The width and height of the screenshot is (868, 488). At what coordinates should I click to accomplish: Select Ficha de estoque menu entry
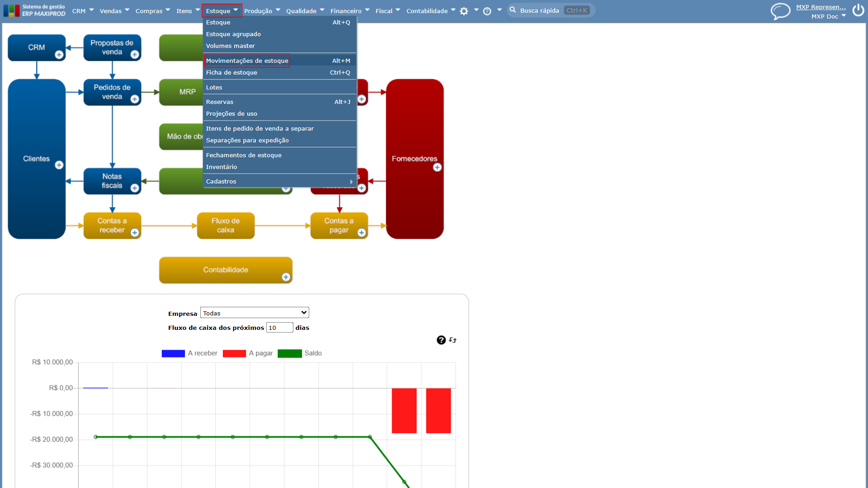tap(280, 72)
